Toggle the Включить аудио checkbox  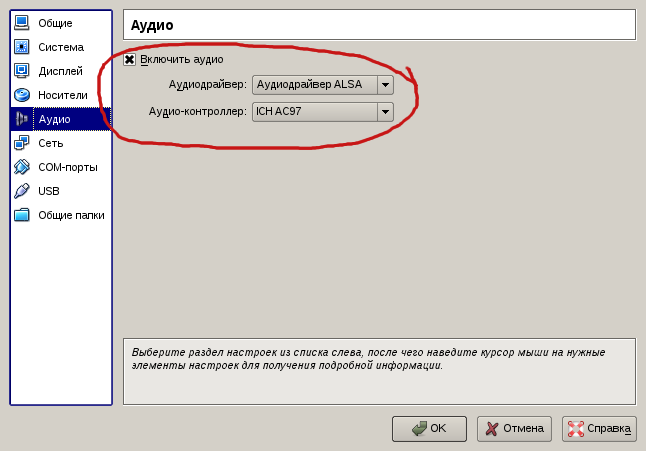[129, 59]
